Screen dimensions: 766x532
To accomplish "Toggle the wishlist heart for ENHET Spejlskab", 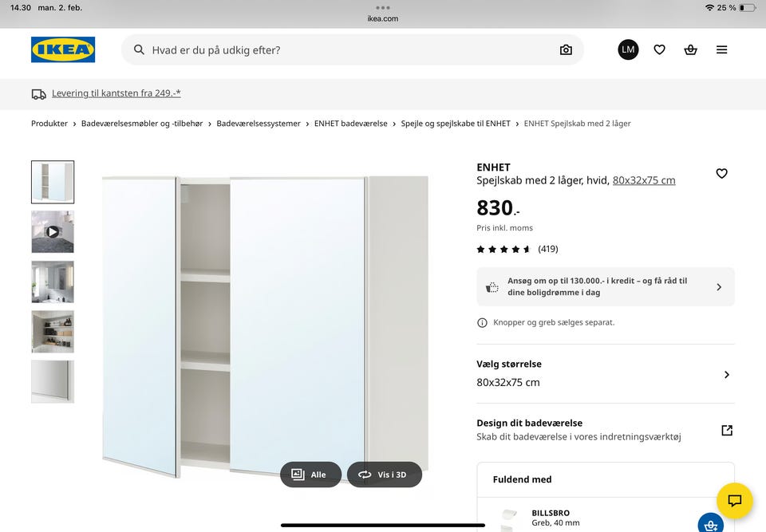I will coord(721,173).
